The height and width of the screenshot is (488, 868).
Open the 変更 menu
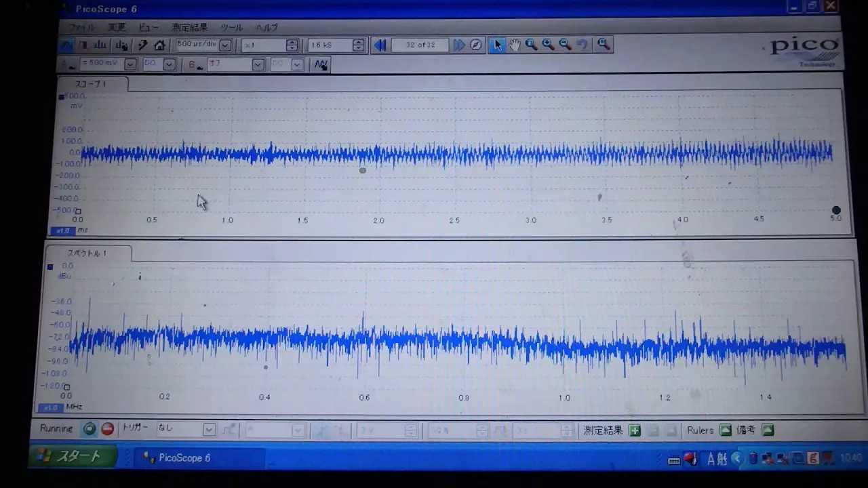click(x=117, y=28)
